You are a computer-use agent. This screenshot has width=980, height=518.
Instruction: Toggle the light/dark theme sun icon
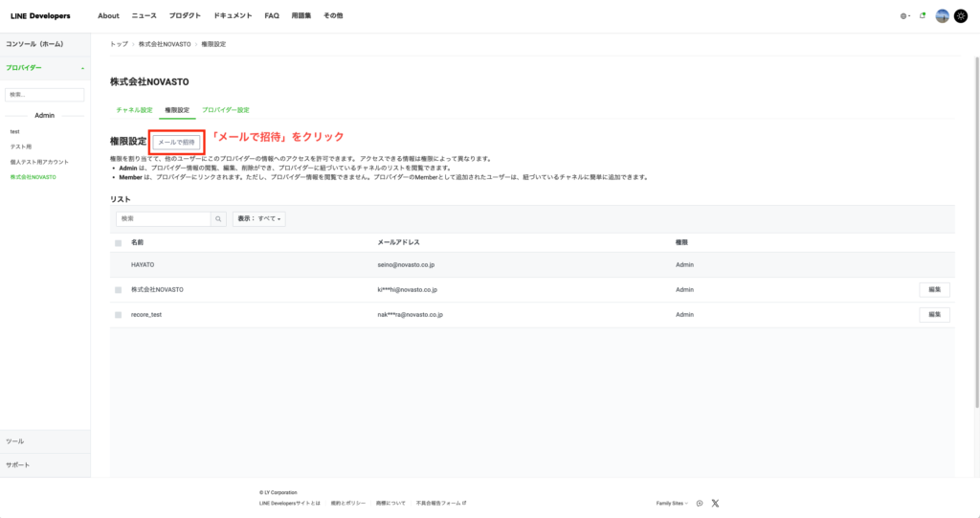961,16
